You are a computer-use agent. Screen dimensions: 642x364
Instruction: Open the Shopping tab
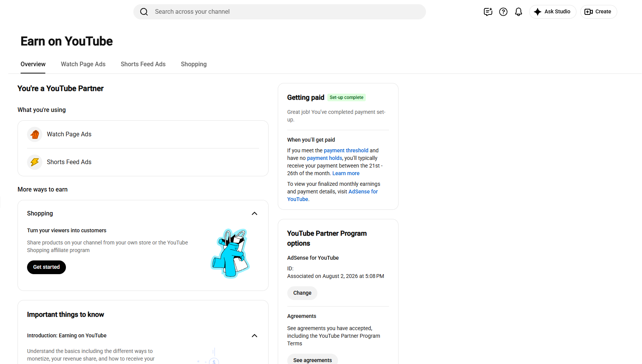194,64
